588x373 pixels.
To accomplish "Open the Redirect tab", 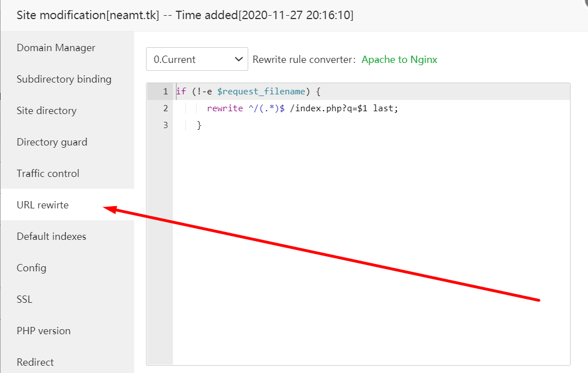I will (x=35, y=362).
